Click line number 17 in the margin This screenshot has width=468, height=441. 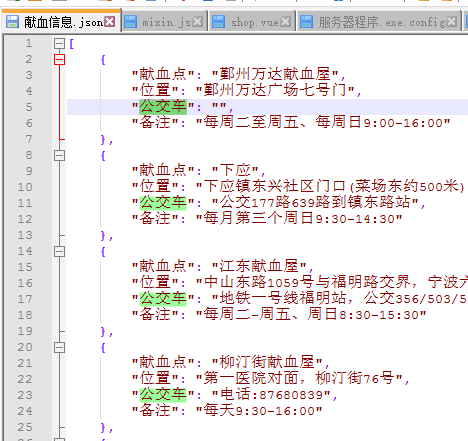pos(25,299)
